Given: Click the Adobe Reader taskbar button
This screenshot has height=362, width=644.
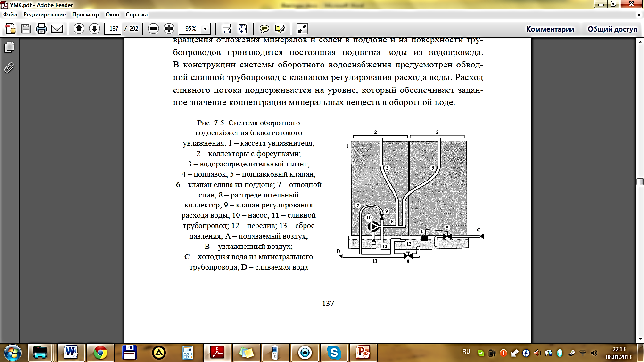Looking at the screenshot, I should (x=218, y=352).
